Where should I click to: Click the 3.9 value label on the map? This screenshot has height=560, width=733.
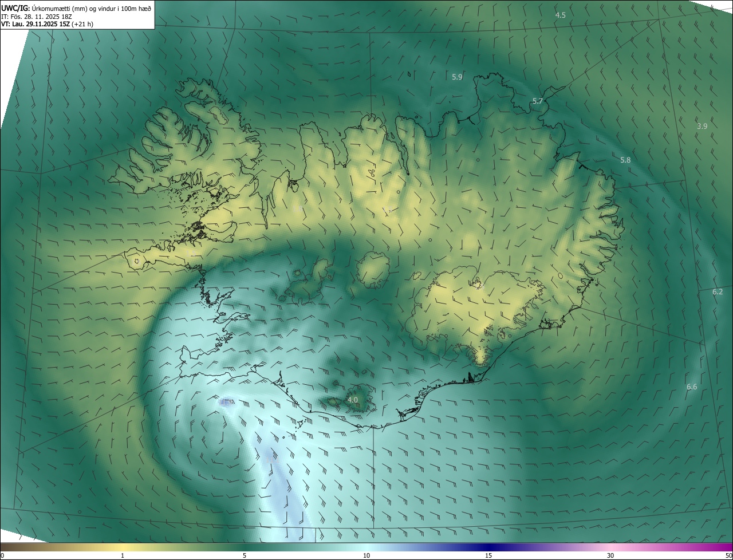tap(702, 126)
